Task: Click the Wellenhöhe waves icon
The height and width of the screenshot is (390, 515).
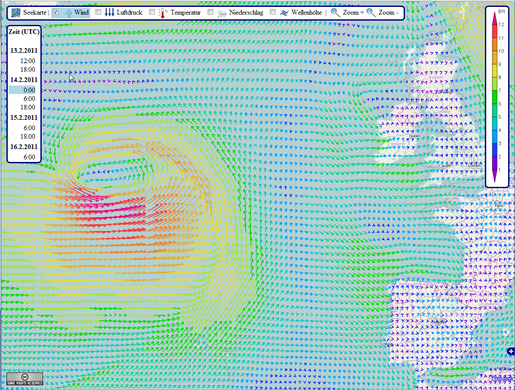Action: click(x=284, y=13)
